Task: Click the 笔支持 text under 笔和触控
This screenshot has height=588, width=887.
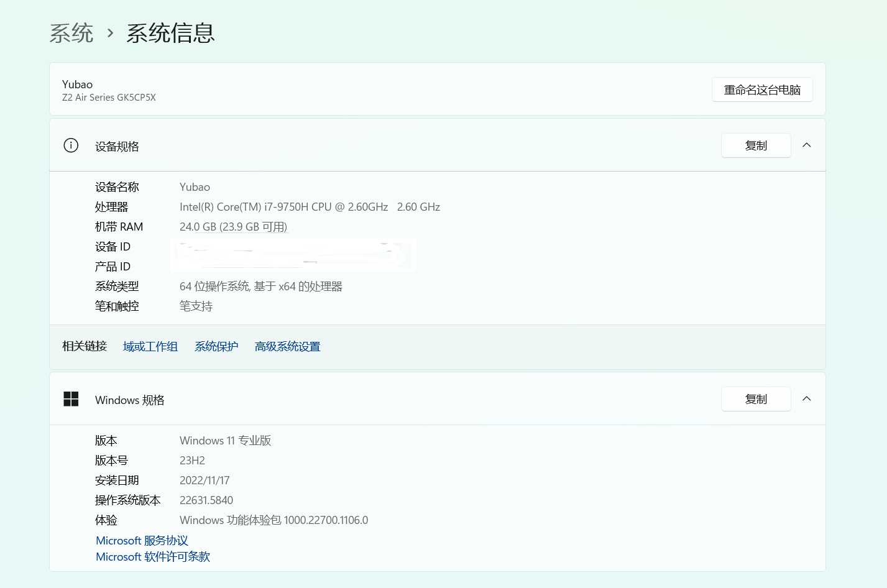Action: point(195,306)
